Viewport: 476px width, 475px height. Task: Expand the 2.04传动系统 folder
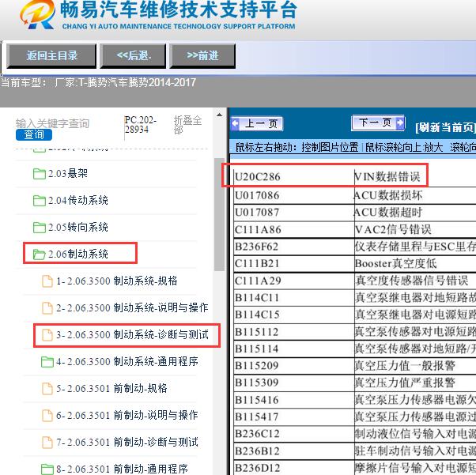coord(78,200)
